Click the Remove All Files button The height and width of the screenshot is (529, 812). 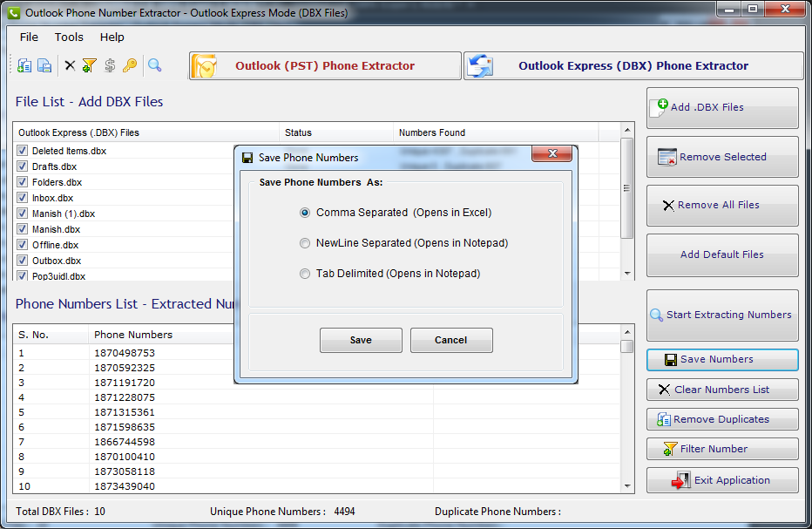click(722, 205)
